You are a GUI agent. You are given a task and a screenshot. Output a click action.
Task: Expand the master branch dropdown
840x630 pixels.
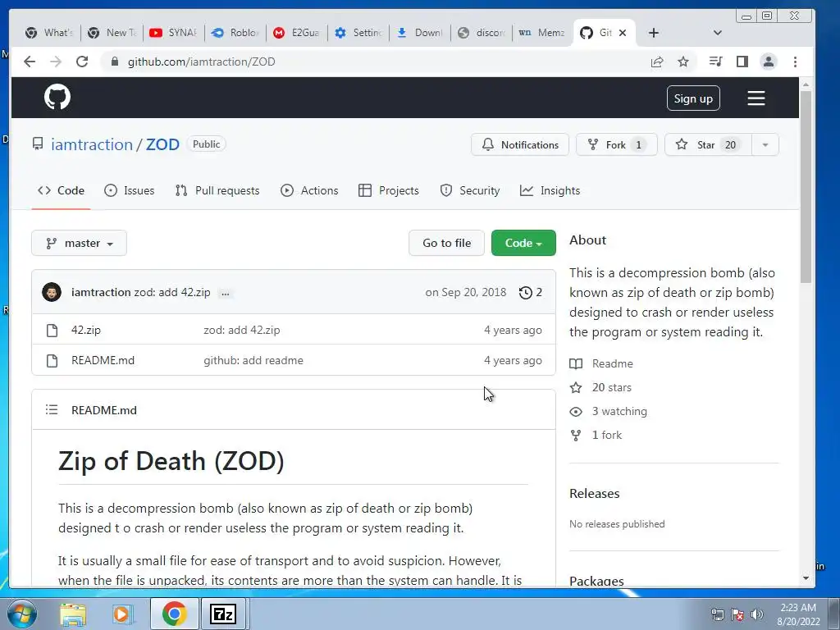click(x=80, y=243)
